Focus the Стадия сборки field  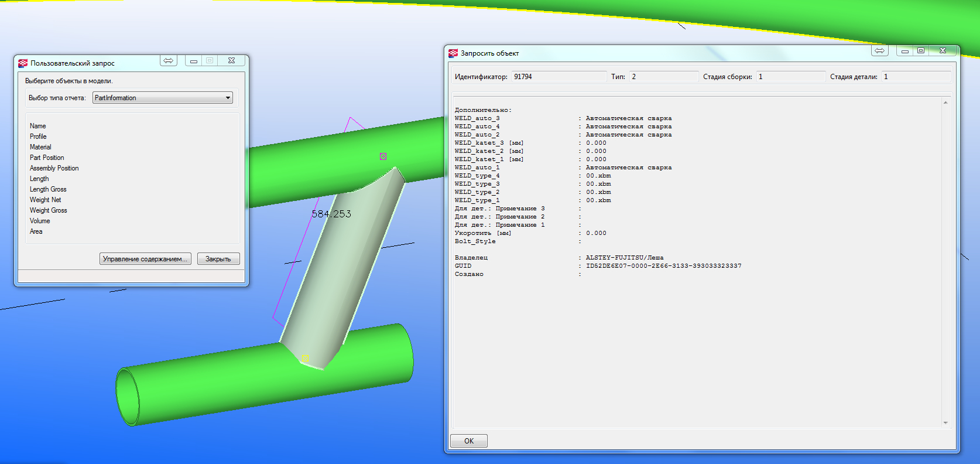point(790,77)
